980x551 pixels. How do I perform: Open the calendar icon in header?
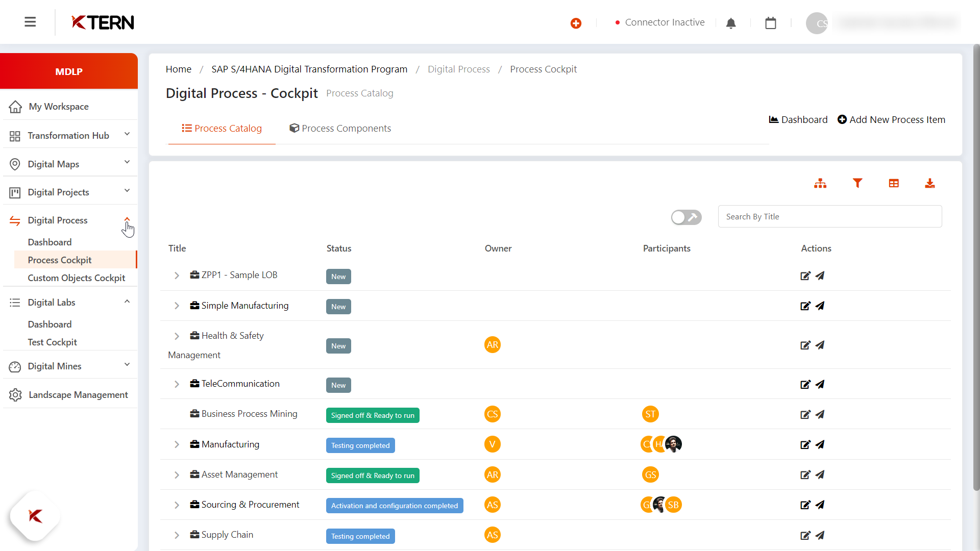771,23
